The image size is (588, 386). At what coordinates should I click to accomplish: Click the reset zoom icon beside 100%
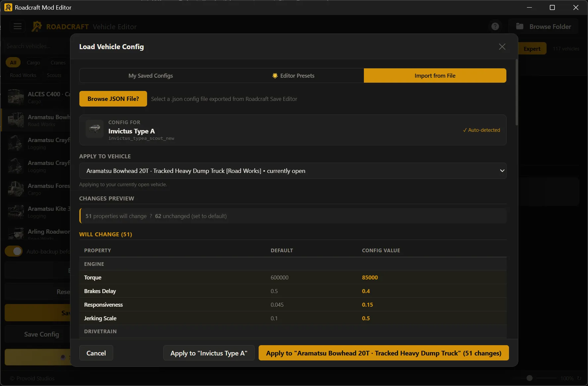579,378
